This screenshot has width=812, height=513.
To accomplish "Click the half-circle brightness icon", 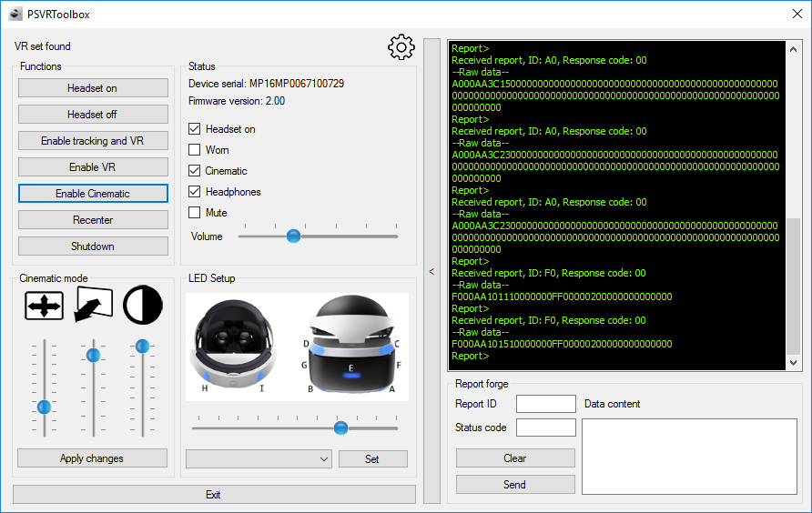I will 142,304.
